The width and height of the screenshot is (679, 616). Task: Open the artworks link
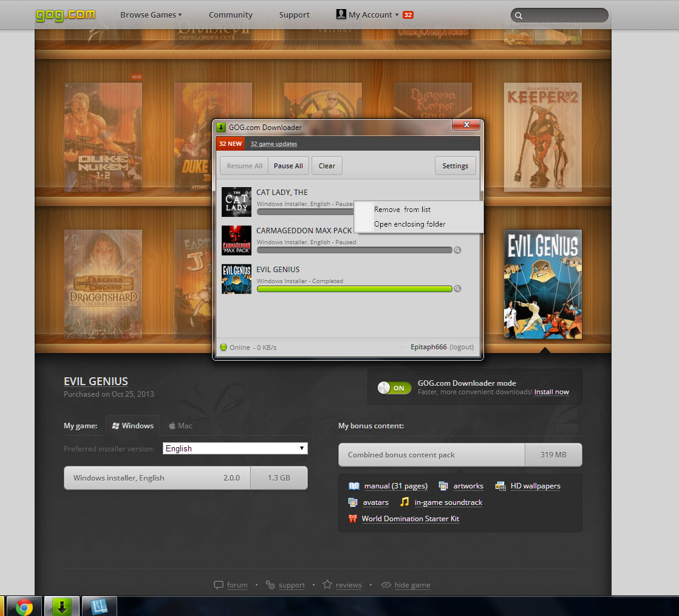(468, 486)
